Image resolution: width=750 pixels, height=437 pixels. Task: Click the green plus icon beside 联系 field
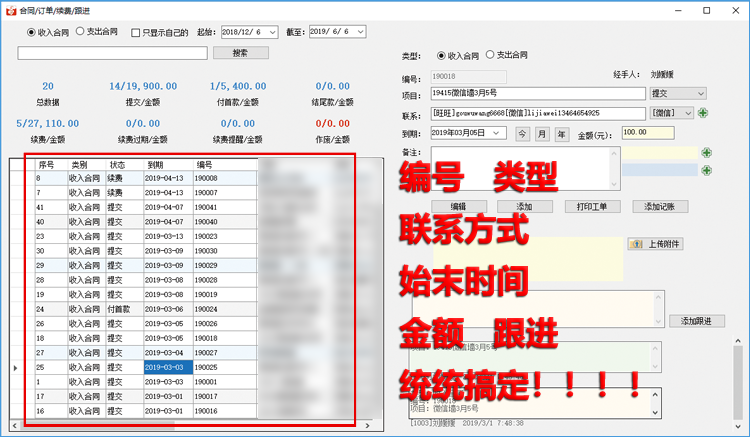[703, 113]
